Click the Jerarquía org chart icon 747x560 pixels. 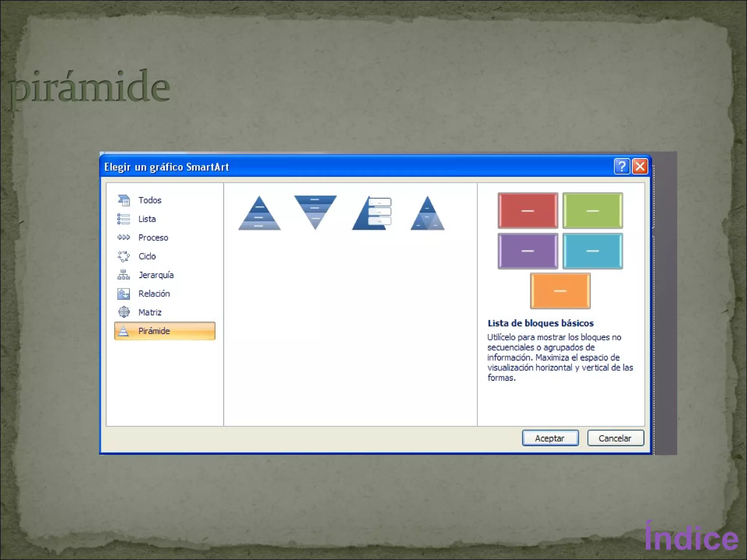pyautogui.click(x=124, y=275)
